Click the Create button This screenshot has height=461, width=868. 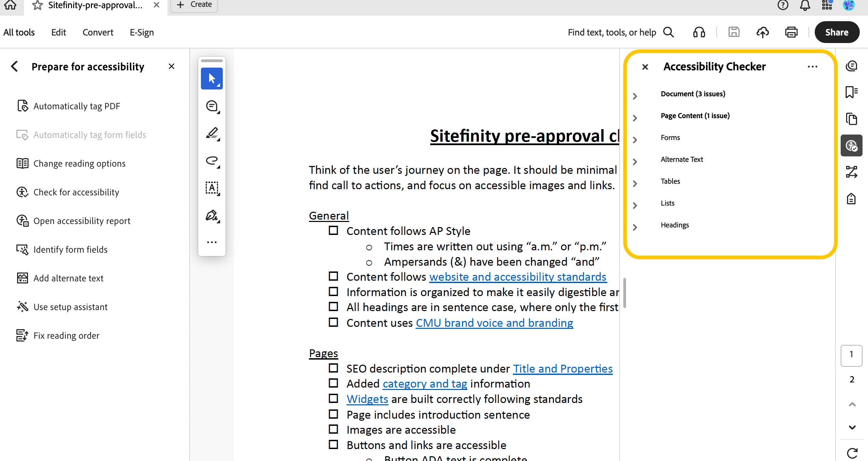click(194, 5)
